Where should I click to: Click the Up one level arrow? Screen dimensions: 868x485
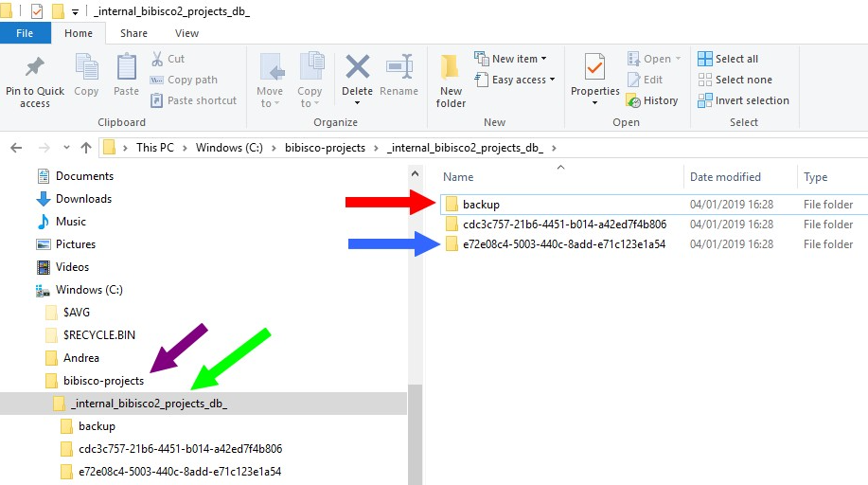click(86, 148)
